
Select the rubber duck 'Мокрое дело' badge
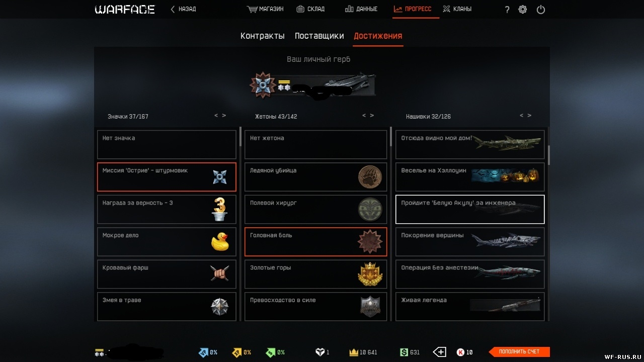(x=220, y=241)
